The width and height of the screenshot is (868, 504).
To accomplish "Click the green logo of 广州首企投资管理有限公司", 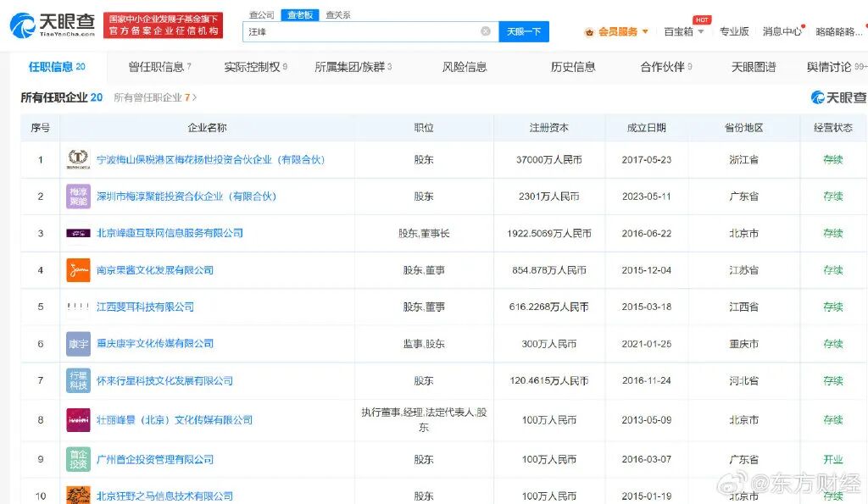I will pos(78,459).
